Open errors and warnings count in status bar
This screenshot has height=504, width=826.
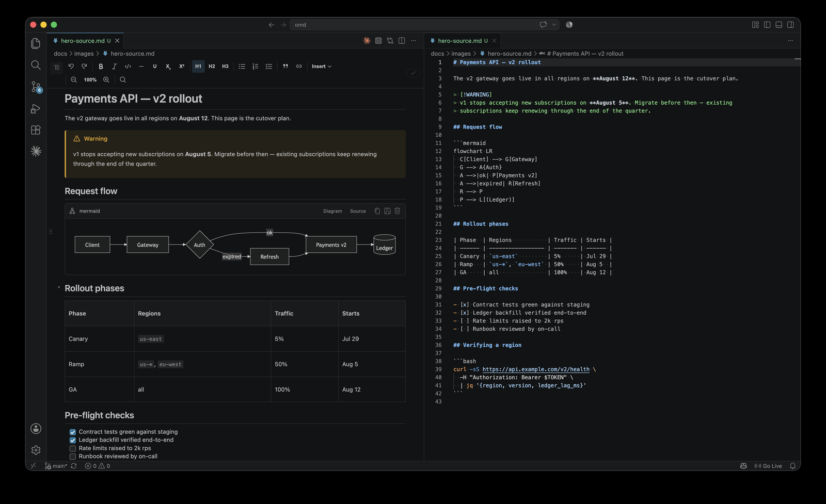click(x=98, y=466)
